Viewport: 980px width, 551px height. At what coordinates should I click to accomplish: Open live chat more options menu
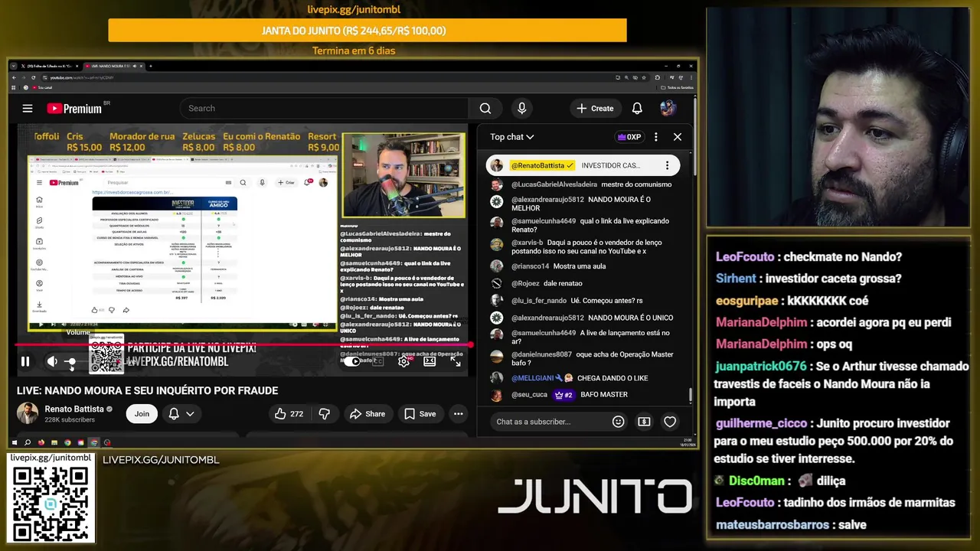(655, 137)
